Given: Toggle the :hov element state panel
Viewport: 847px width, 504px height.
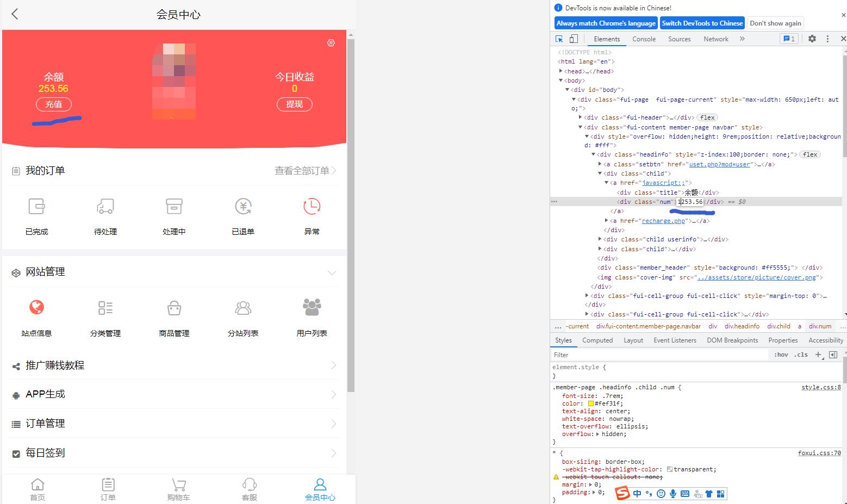Looking at the screenshot, I should coord(781,355).
